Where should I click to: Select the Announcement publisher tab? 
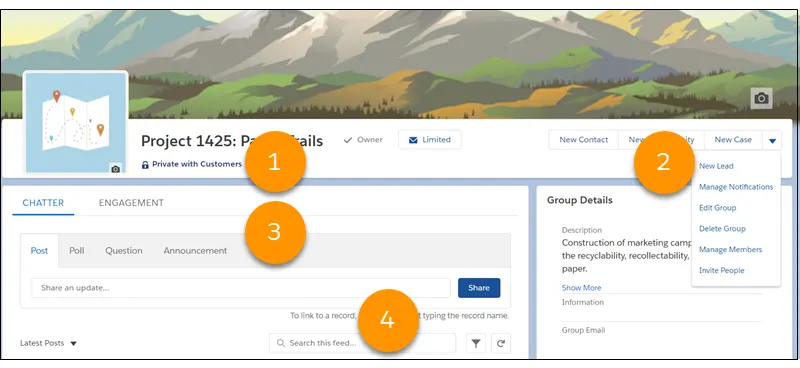coord(195,251)
